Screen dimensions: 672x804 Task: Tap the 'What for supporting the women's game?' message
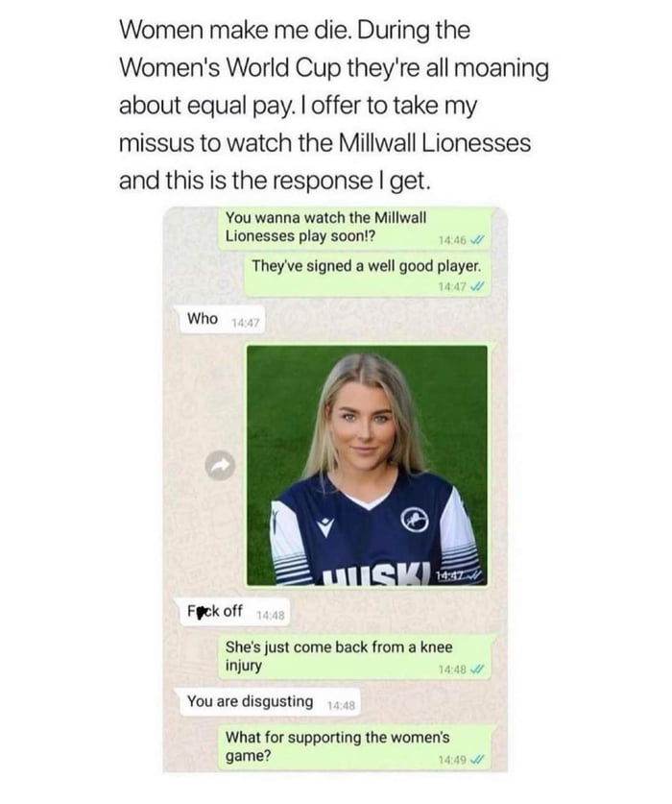pos(354,747)
